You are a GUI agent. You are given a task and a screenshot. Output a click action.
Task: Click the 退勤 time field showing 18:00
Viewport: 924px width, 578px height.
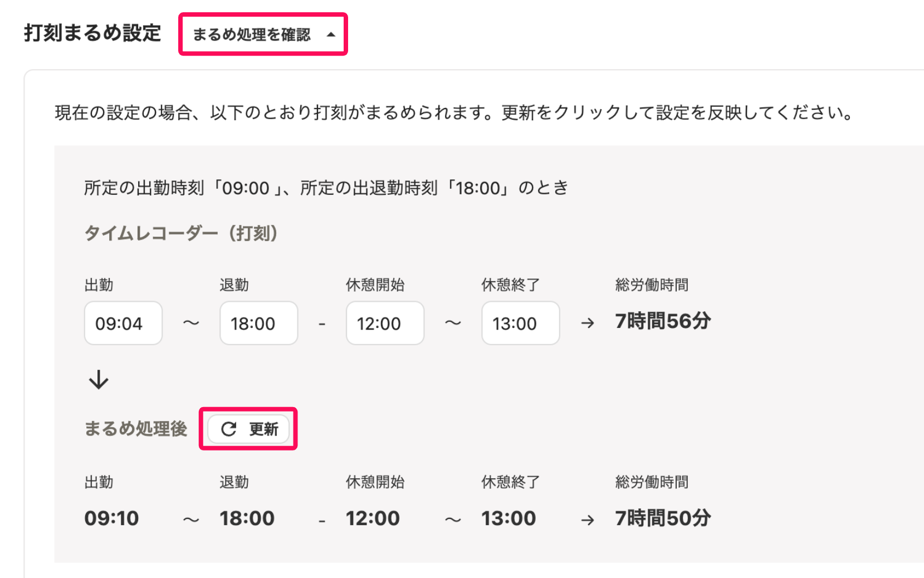258,323
